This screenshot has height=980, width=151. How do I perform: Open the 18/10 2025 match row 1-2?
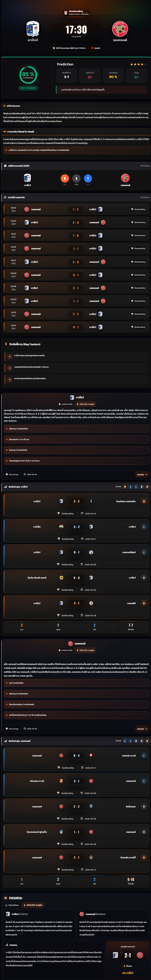(x=76, y=209)
